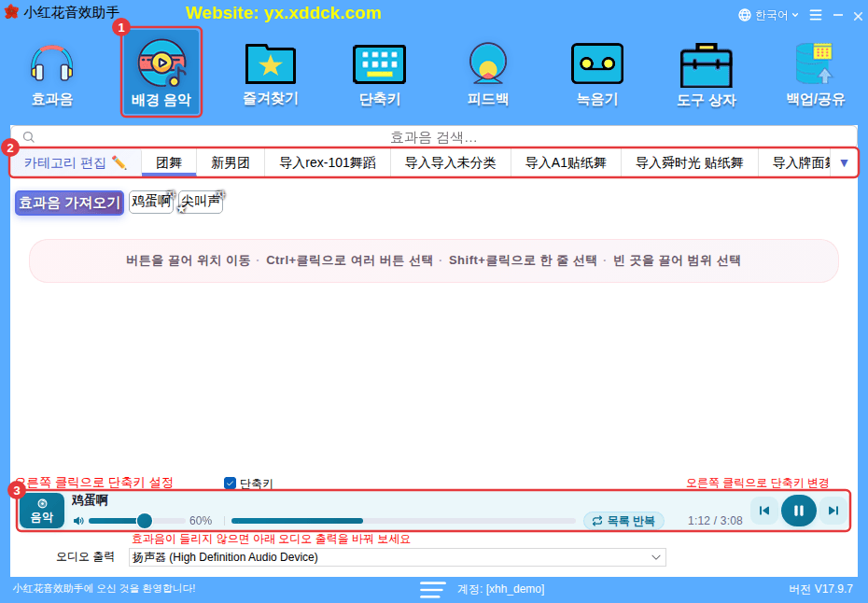
Task: Click the Website: yx.xddck.com link
Action: (284, 13)
